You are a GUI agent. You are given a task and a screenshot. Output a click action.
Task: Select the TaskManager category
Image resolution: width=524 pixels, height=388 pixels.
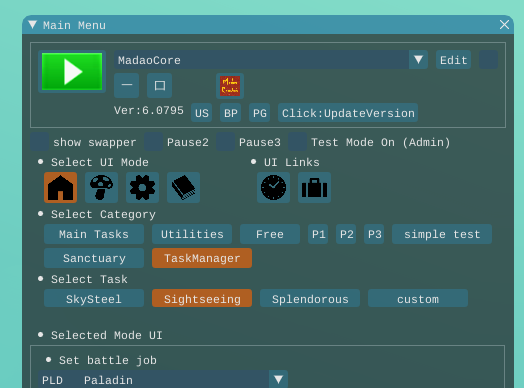coord(202,258)
